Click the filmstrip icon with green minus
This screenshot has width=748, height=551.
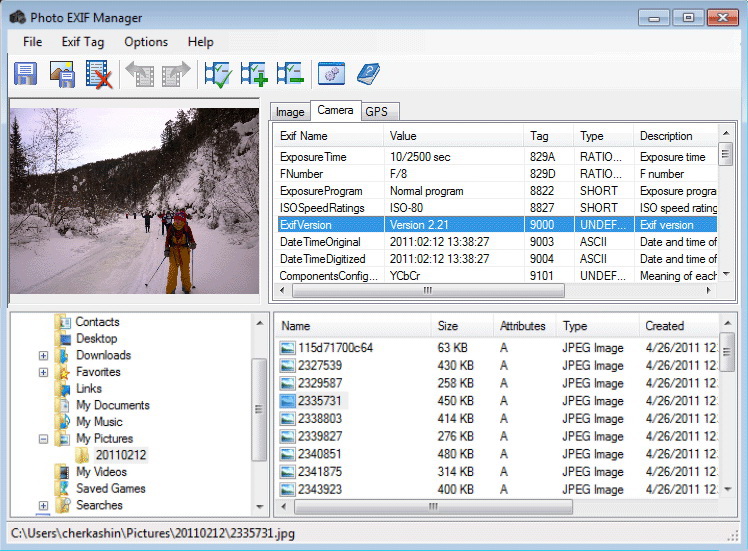(290, 74)
